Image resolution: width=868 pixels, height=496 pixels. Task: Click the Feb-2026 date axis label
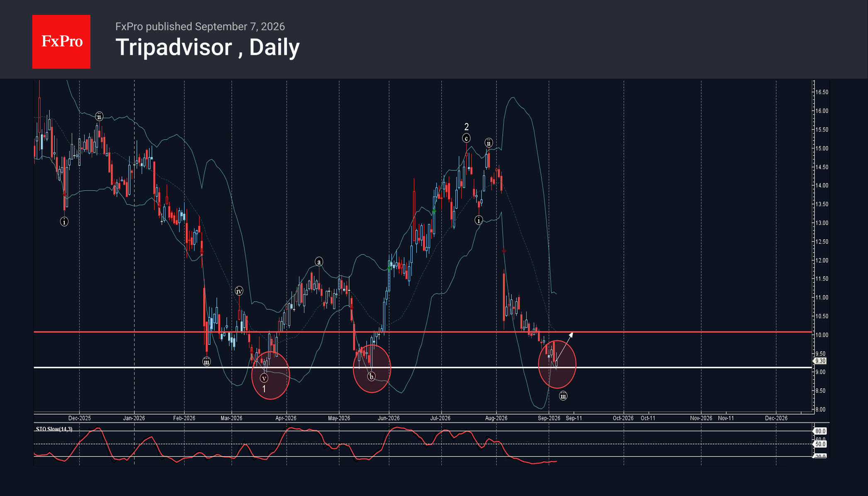[184, 418]
